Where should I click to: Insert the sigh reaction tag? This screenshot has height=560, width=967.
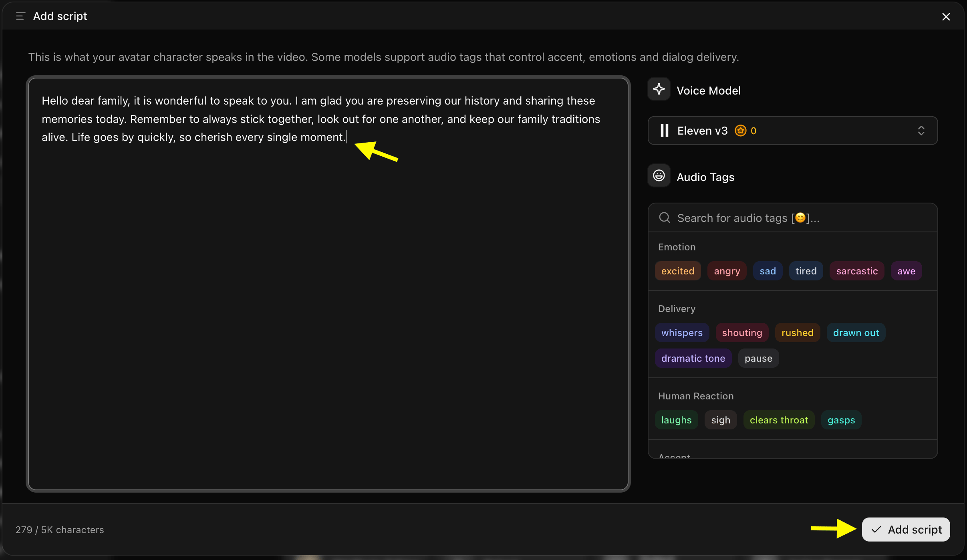tap(721, 420)
